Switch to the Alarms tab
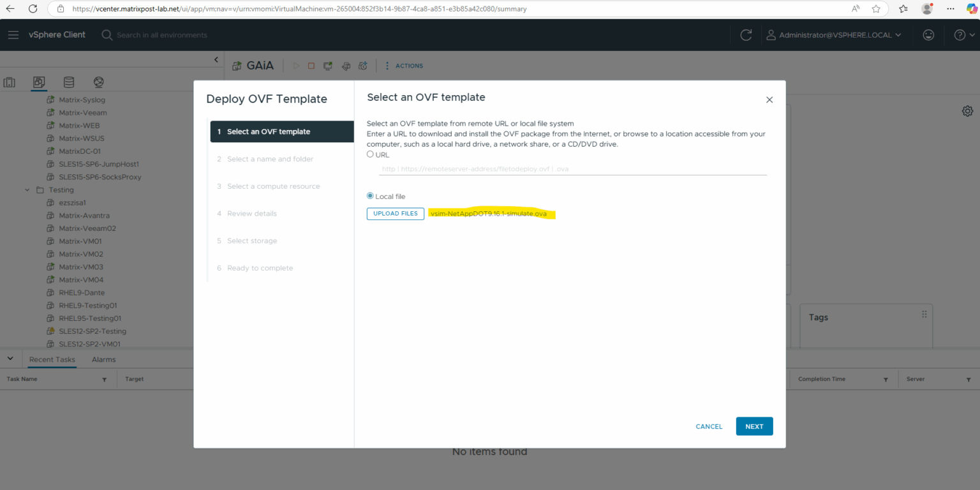 (103, 359)
